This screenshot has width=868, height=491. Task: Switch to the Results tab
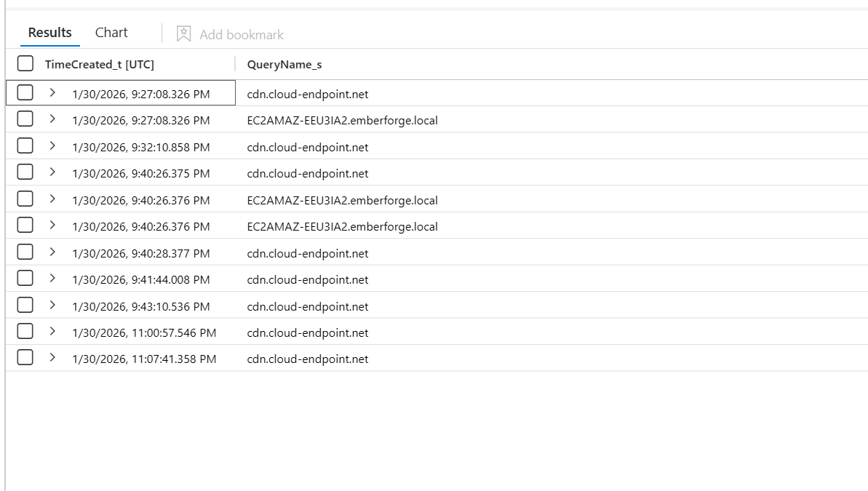pyautogui.click(x=49, y=33)
